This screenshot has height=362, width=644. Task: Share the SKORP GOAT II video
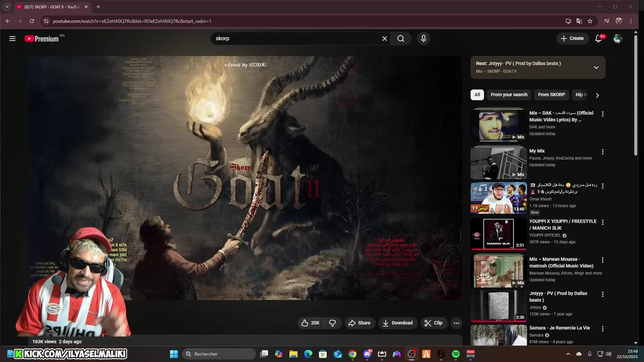pos(360,323)
